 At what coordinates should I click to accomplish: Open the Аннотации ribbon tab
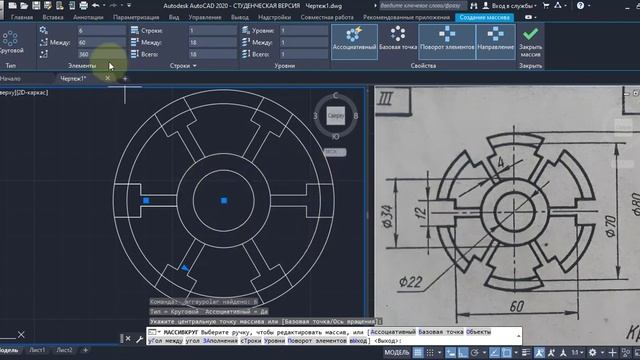coord(88,18)
